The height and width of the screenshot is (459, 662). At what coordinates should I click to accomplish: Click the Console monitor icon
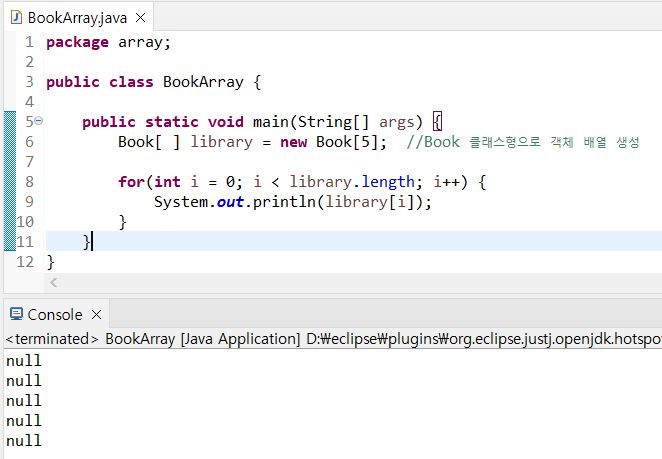pos(16,314)
